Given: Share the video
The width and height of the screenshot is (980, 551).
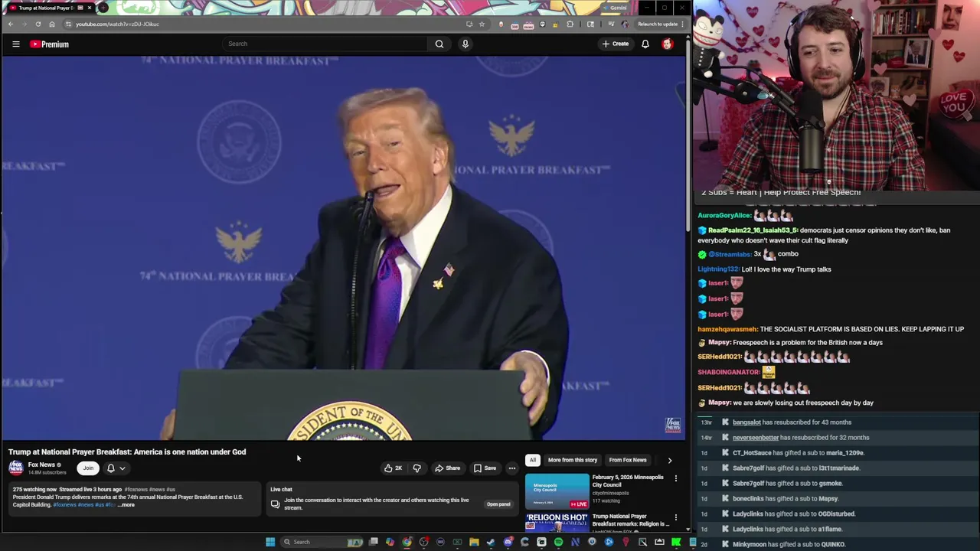Looking at the screenshot, I should (448, 468).
